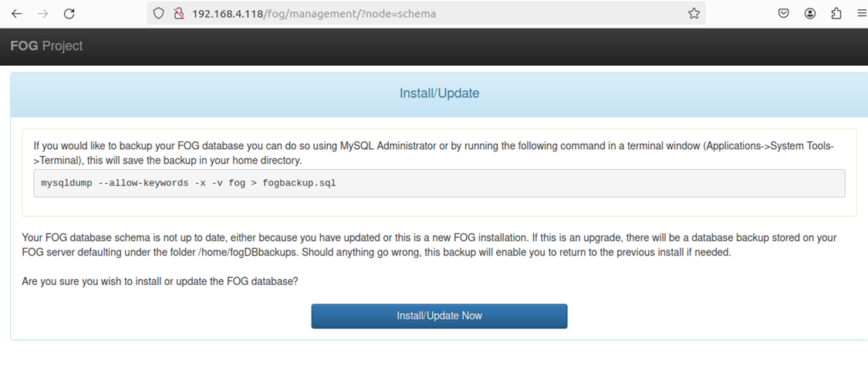Click the Install/Update Now button

pyautogui.click(x=439, y=316)
